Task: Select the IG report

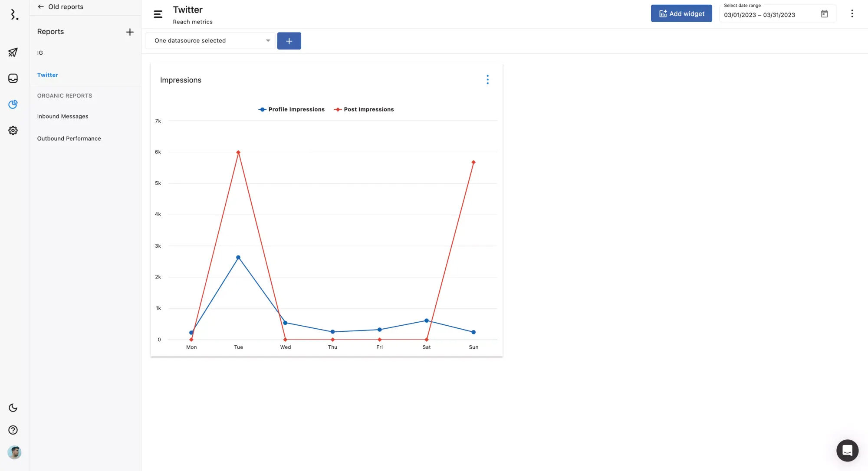Action: 40,53
